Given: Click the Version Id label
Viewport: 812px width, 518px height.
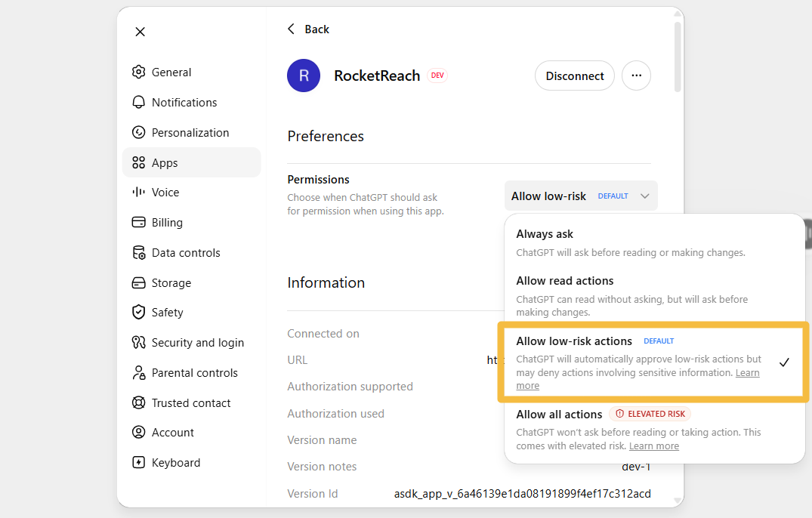Looking at the screenshot, I should tap(312, 494).
